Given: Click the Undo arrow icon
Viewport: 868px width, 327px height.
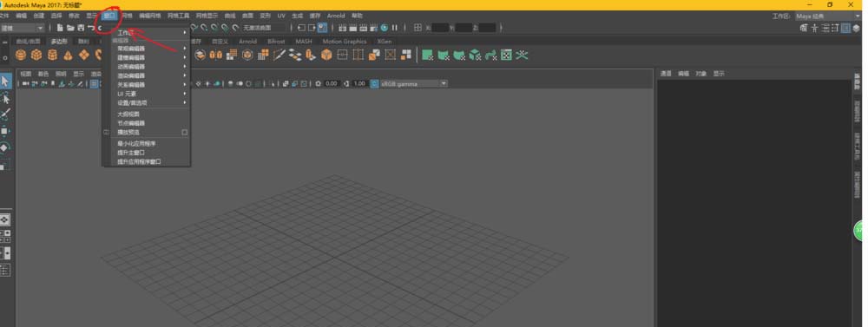Looking at the screenshot, I should 91,28.
